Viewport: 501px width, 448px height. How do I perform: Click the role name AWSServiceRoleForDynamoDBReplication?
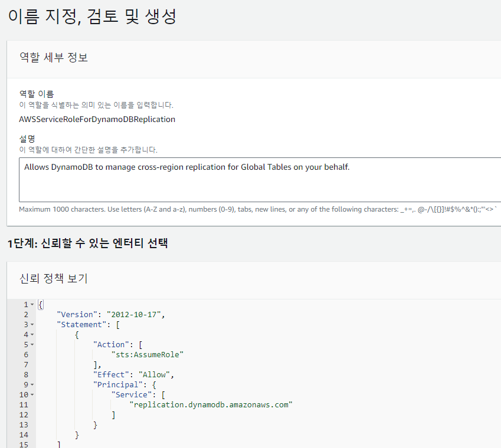pos(97,119)
